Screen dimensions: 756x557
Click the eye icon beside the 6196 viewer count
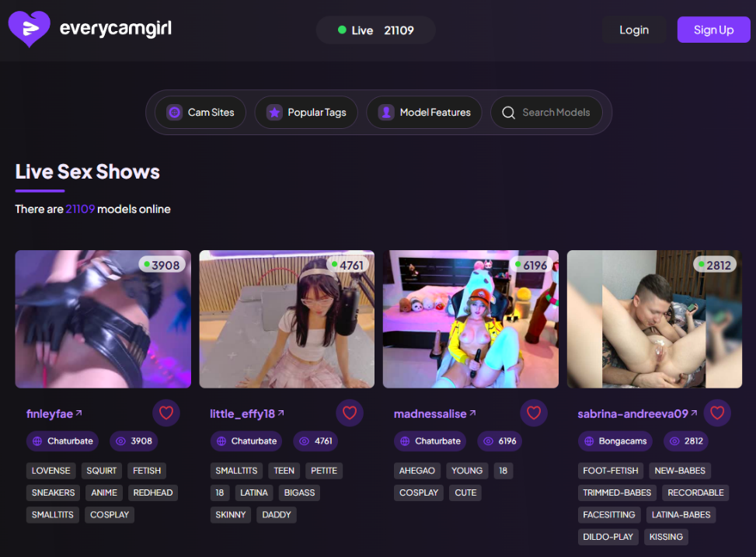[x=488, y=441]
